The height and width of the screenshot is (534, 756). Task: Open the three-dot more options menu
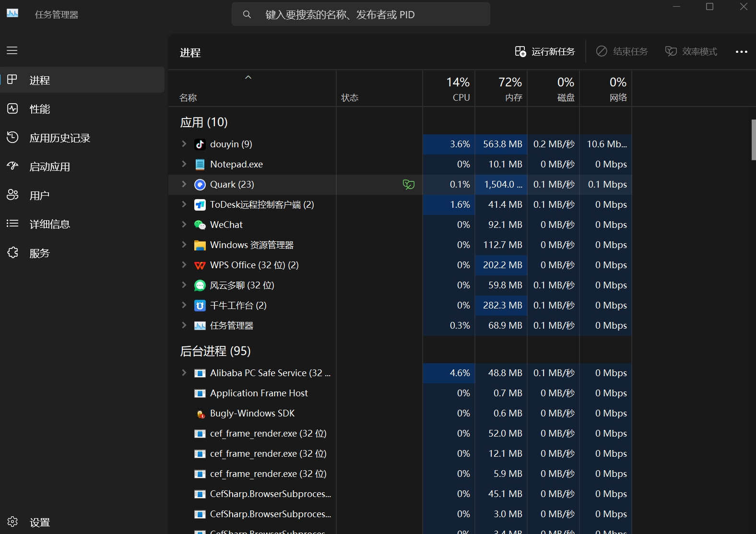pos(741,52)
